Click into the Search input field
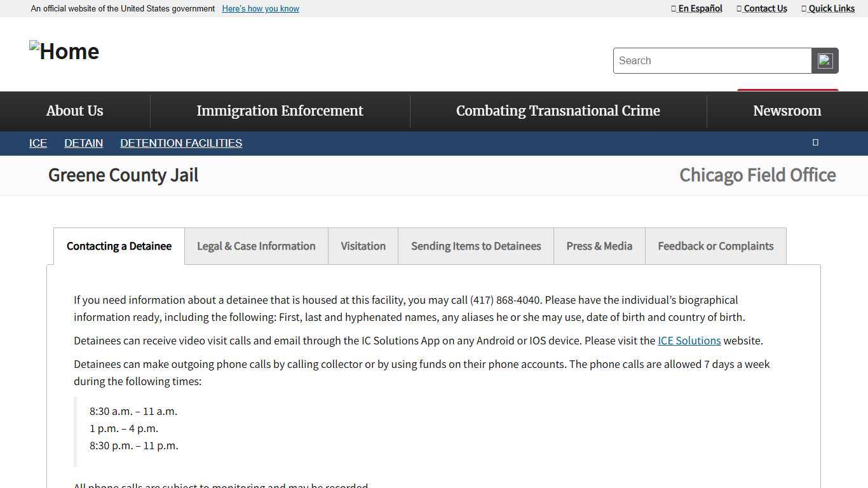This screenshot has width=868, height=488. click(712, 61)
